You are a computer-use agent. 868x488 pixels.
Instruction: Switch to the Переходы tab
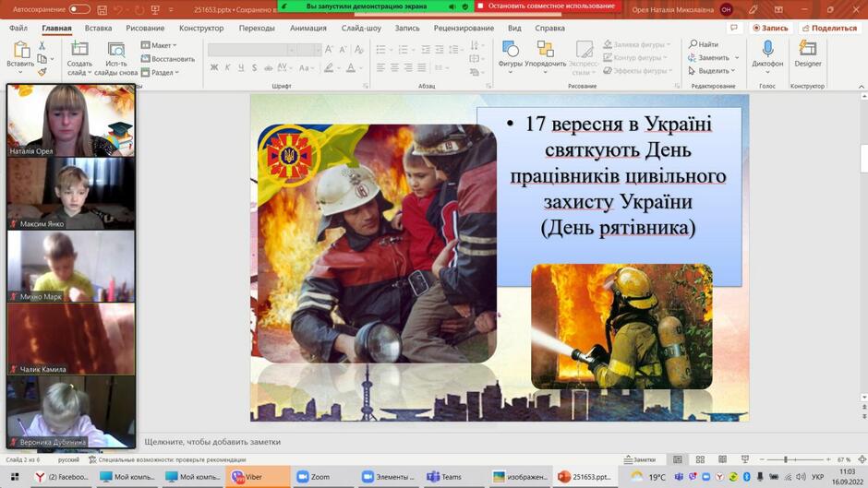click(x=257, y=28)
